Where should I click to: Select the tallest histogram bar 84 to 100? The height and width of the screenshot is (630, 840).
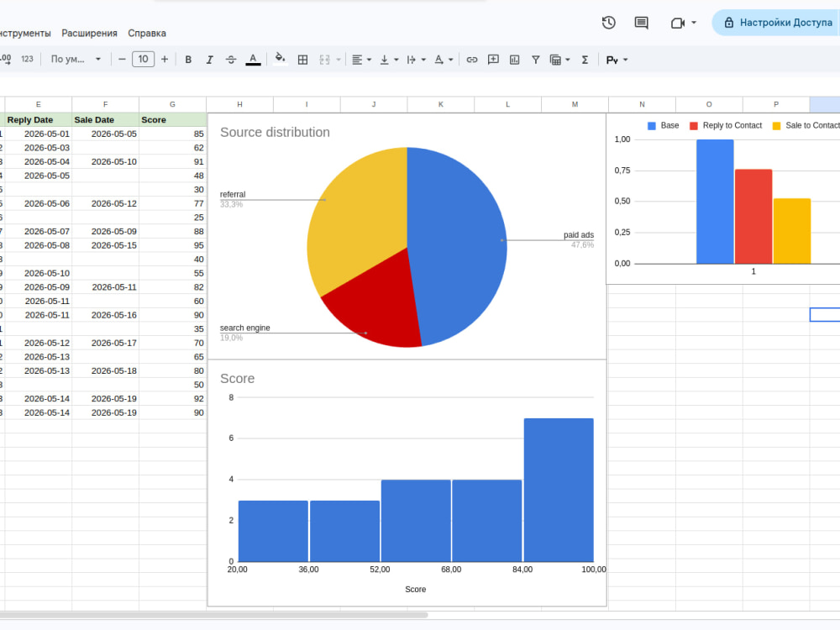(x=559, y=490)
